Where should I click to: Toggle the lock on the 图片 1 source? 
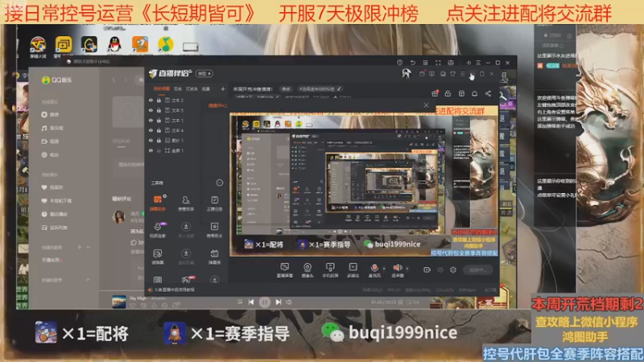click(x=159, y=140)
